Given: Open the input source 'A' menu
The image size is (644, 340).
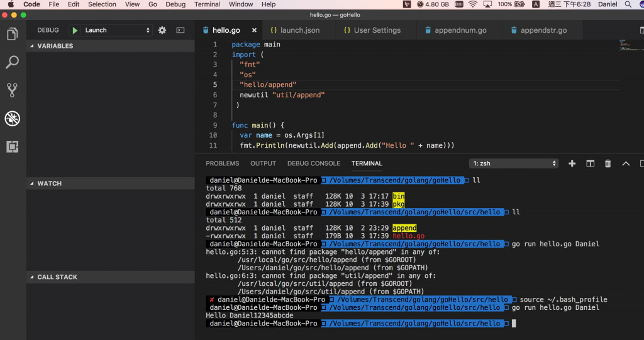Looking at the screenshot, I should [x=536, y=4].
